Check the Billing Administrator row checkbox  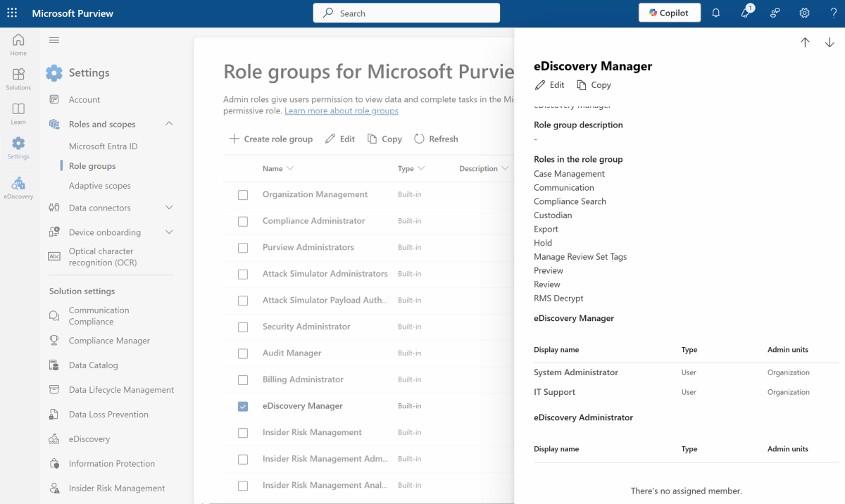[x=243, y=379]
